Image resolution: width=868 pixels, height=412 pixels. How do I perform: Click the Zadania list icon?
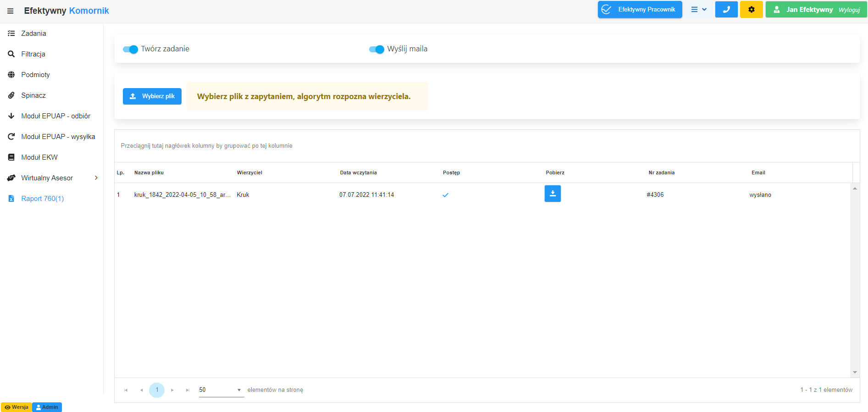(11, 33)
